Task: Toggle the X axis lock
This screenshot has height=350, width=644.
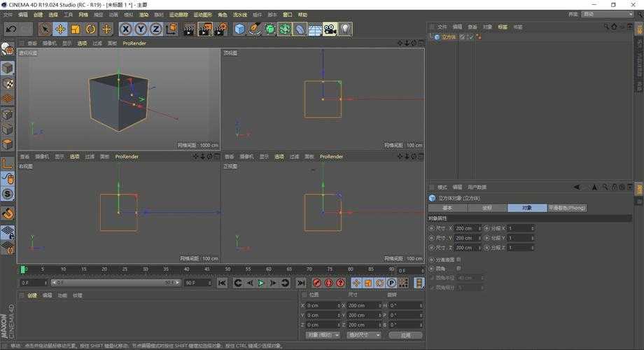Action: (126, 29)
